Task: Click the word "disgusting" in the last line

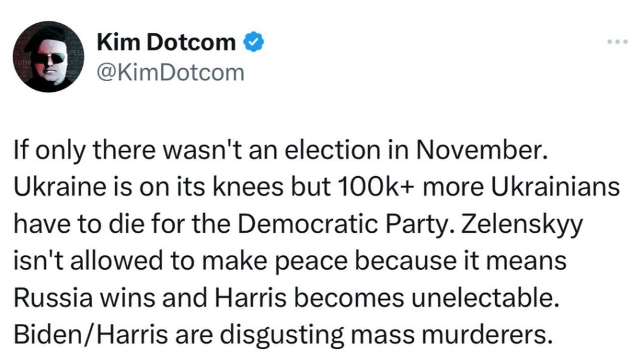Action: [x=282, y=336]
